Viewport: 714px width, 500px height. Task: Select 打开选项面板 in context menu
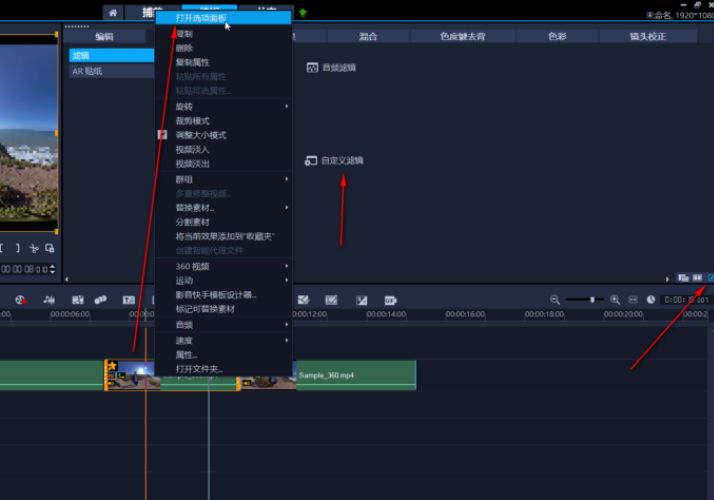tap(202, 17)
